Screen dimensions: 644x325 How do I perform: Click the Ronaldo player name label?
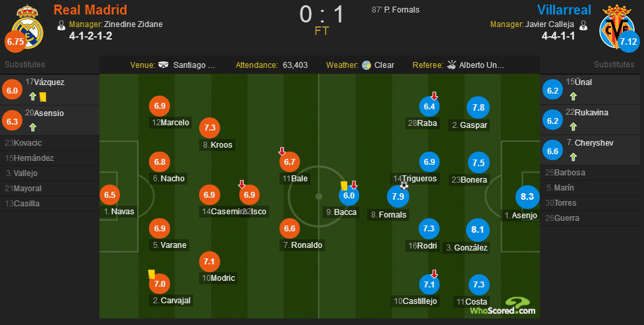303,245
